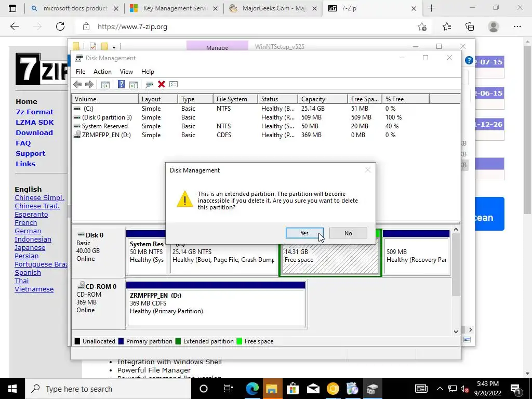Image resolution: width=532 pixels, height=399 pixels.
Task: Switch to the microsoft docs product browser tab
Action: click(x=75, y=8)
